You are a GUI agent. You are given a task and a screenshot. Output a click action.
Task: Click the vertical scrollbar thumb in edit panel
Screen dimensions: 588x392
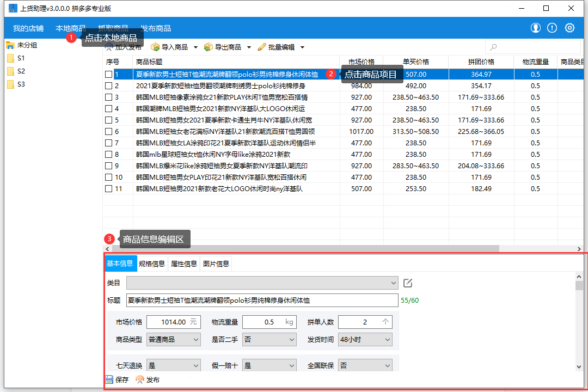[x=579, y=285]
